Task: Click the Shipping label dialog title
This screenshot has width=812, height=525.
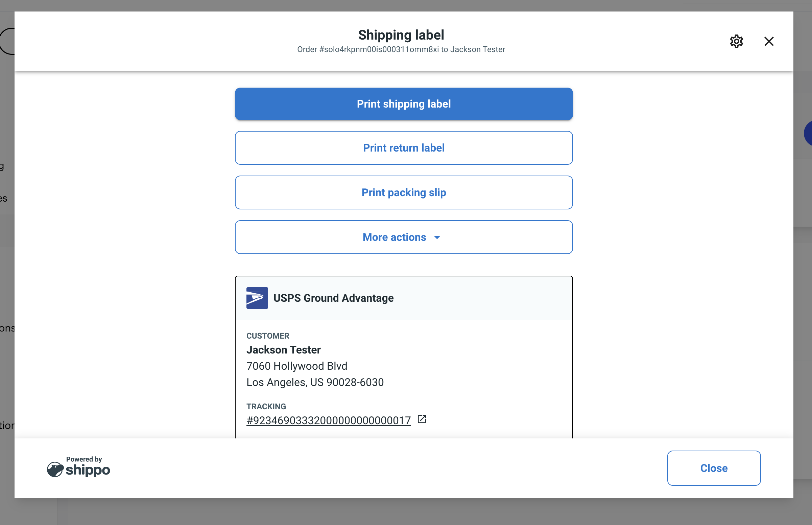Action: pos(401,35)
